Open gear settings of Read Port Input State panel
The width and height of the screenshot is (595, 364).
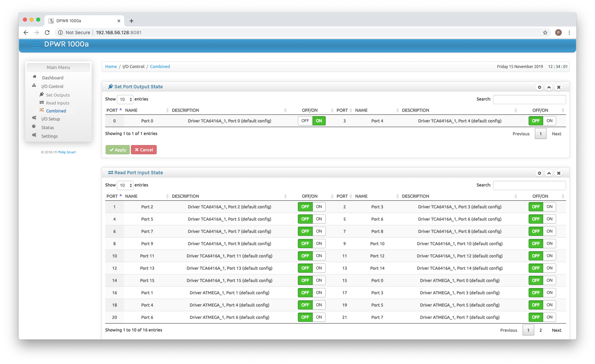(539, 173)
